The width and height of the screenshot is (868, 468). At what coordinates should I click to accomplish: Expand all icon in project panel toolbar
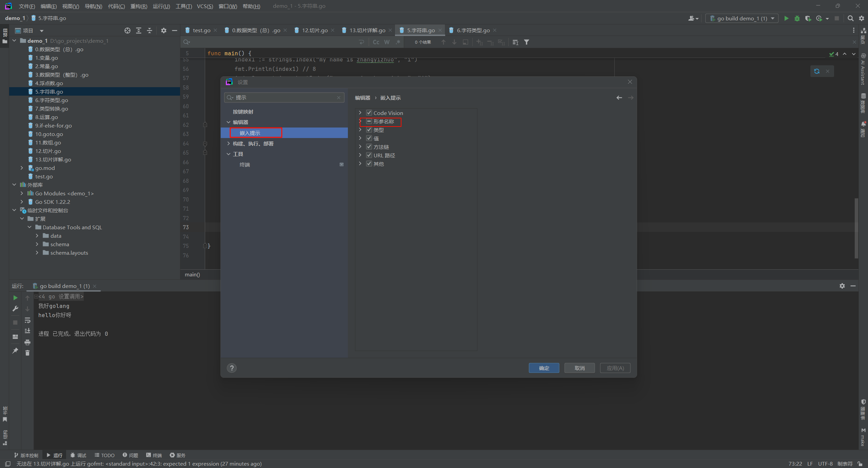coord(139,31)
